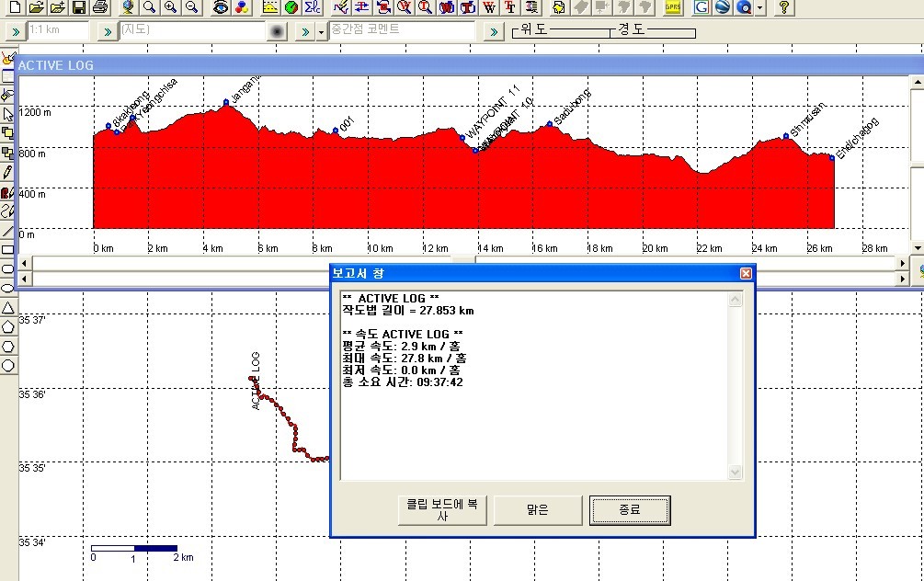Click the (지도) map name field
This screenshot has height=581, width=924.
(192, 30)
